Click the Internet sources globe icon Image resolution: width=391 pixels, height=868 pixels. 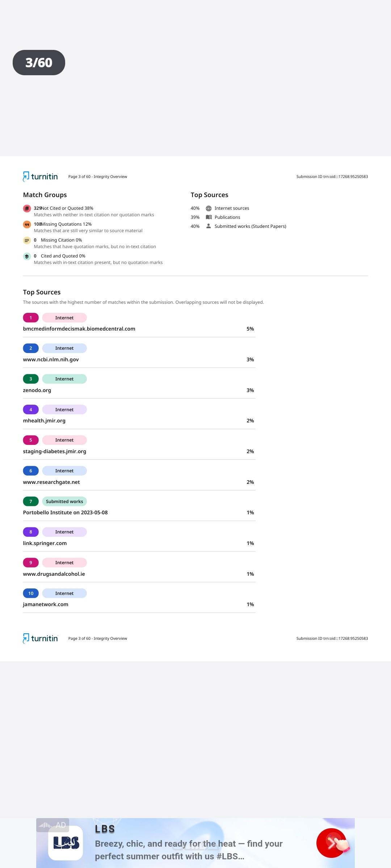point(209,208)
